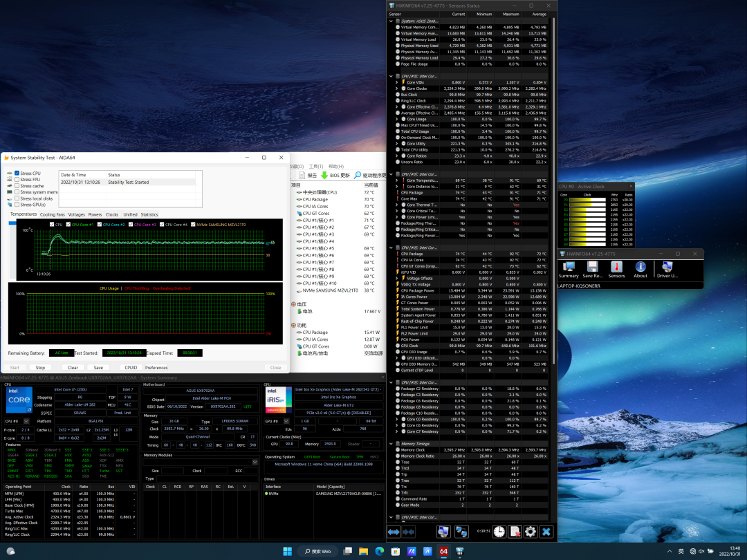Enable the Stress FPU checkbox
The height and width of the screenshot is (560, 747).
(x=17, y=179)
